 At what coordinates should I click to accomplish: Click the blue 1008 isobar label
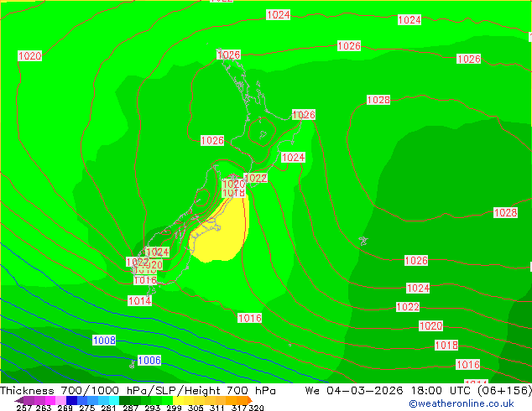[104, 341]
